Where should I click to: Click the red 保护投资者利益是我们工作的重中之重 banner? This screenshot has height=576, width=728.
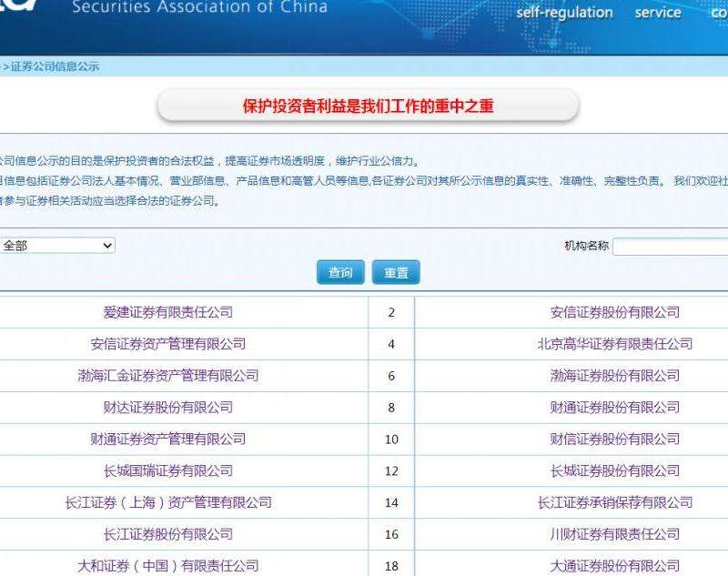pyautogui.click(x=368, y=106)
